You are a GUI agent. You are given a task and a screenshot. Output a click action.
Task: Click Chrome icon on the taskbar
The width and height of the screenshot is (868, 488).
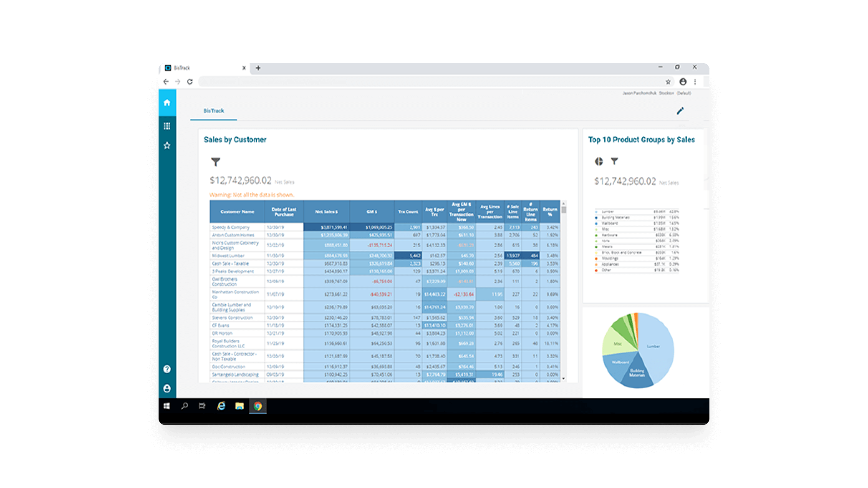(258, 406)
